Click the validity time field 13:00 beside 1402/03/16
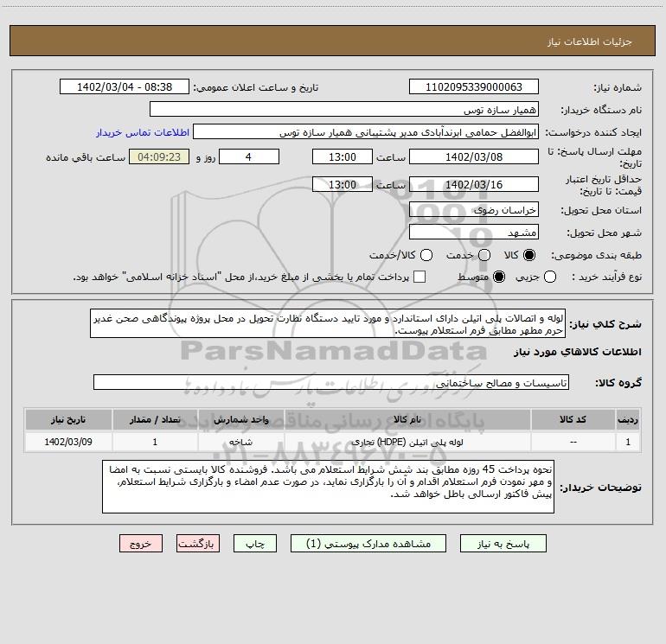The image size is (666, 644). coord(343,184)
